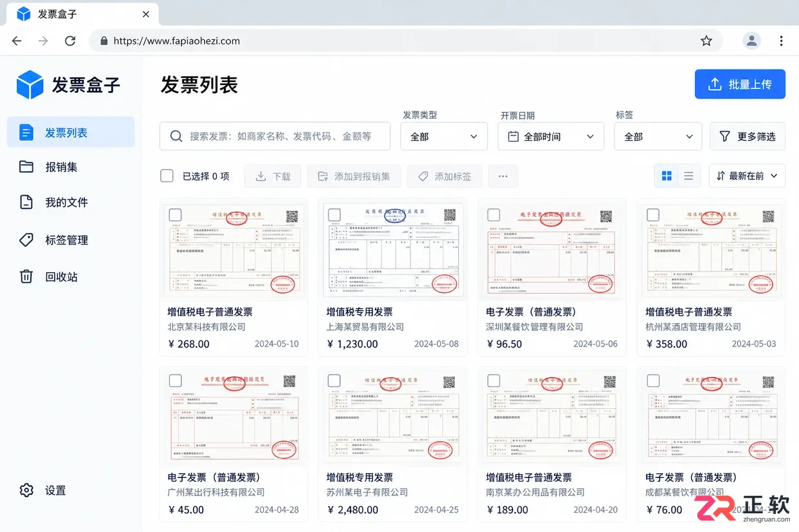The image size is (799, 532).
Task: Click the ¥ 268.00 amount
Action: [188, 344]
